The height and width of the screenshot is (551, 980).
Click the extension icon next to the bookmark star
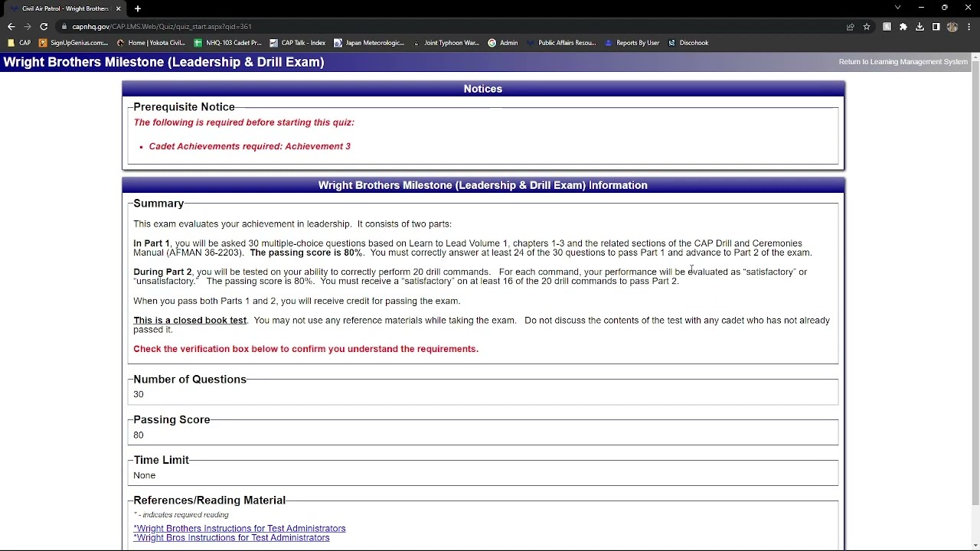(x=887, y=27)
